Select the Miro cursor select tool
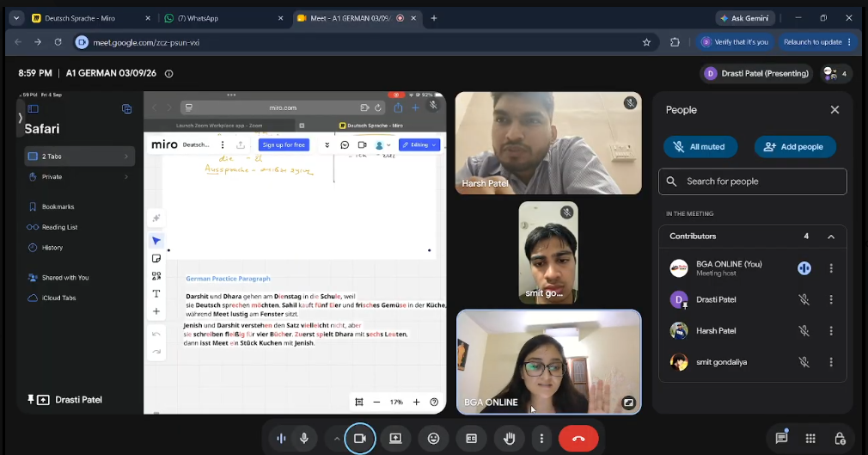 click(x=156, y=241)
